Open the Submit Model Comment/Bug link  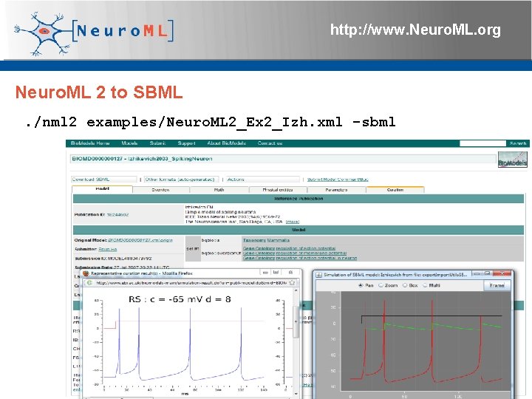[338, 180]
